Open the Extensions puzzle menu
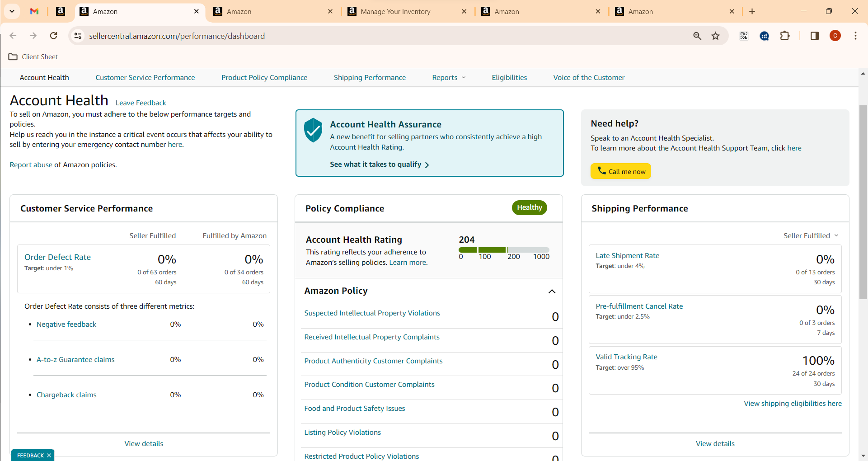 [x=785, y=36]
